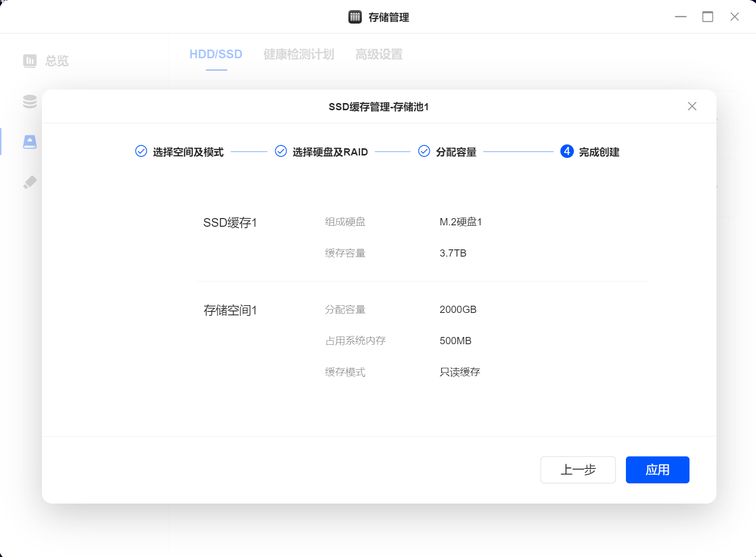Switch to the 高级设置 tab
This screenshot has height=557, width=756.
click(x=379, y=54)
